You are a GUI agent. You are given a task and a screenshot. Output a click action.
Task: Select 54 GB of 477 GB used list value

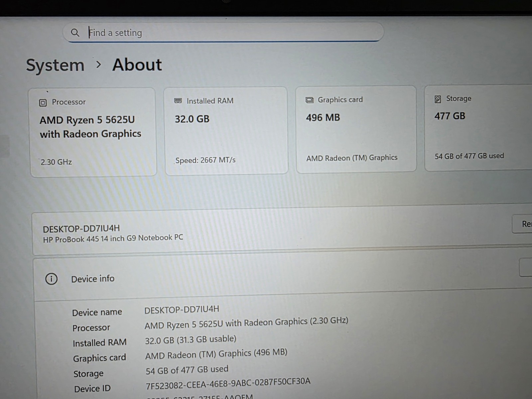pyautogui.click(x=187, y=370)
